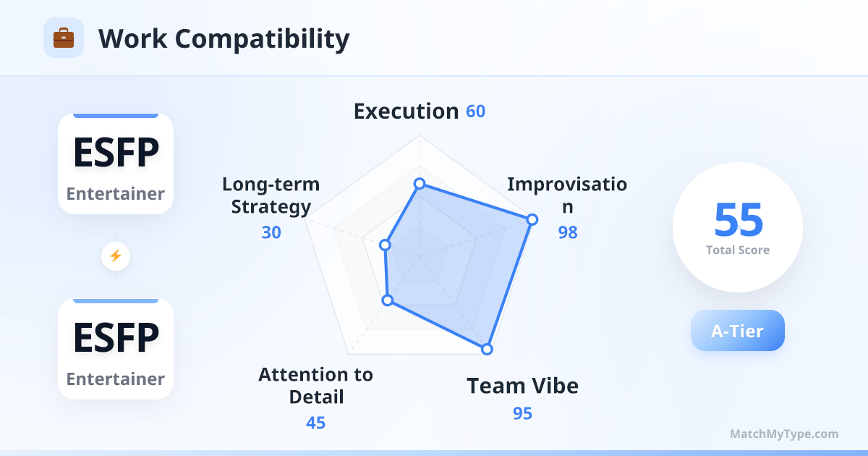Click the Attention to Detail label
868x456 pixels.
(x=316, y=386)
